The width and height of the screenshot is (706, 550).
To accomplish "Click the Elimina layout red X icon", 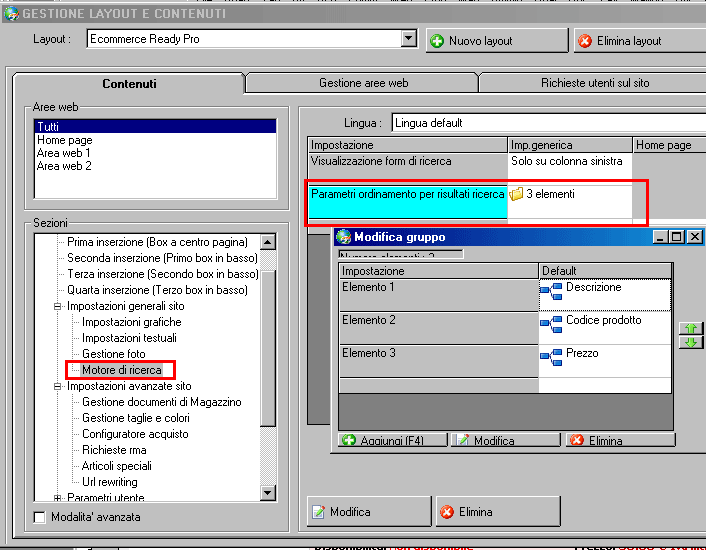I will [x=585, y=41].
